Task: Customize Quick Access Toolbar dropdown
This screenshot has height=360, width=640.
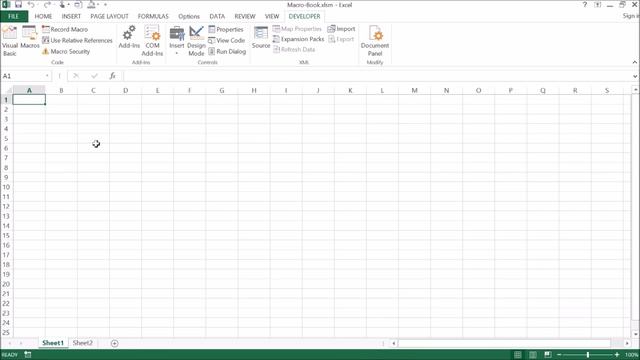Action: coord(105,5)
